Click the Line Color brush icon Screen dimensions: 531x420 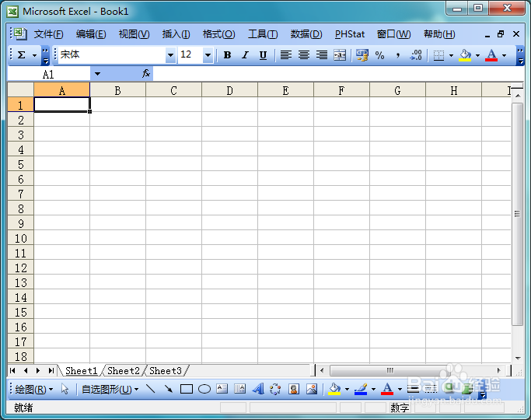(361, 389)
